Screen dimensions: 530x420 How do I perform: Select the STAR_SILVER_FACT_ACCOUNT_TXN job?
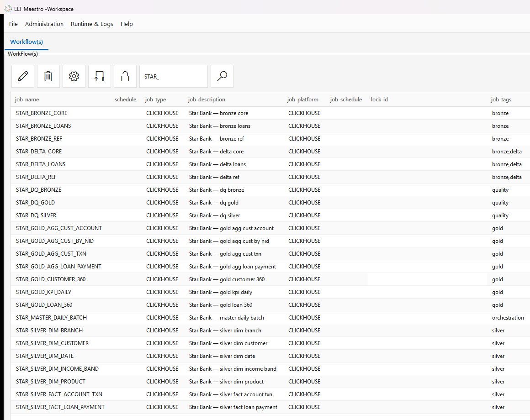(x=59, y=394)
